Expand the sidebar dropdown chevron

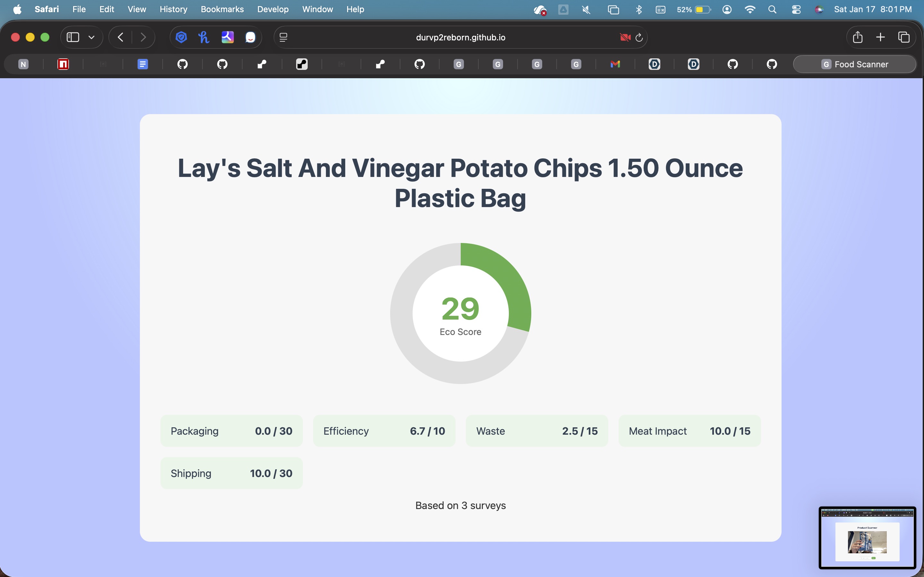pyautogui.click(x=91, y=38)
